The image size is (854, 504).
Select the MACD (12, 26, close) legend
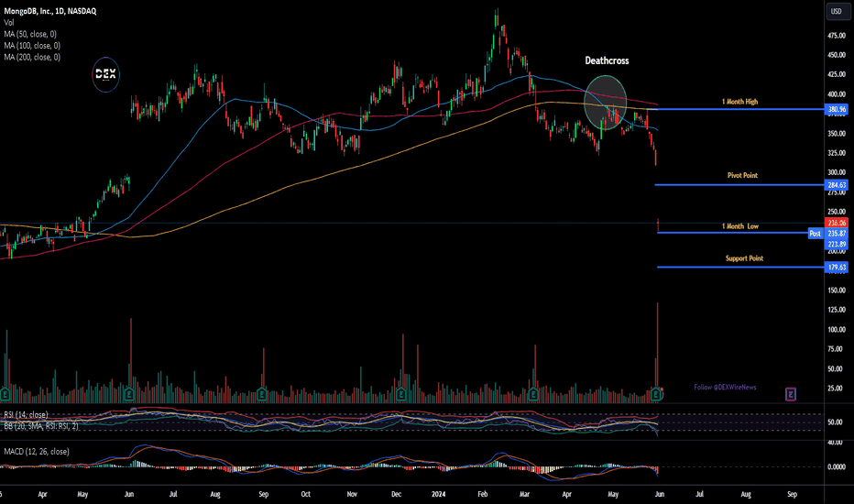[x=37, y=451]
